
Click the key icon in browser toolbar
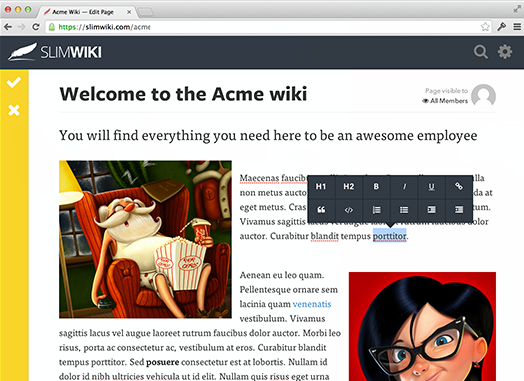(501, 27)
